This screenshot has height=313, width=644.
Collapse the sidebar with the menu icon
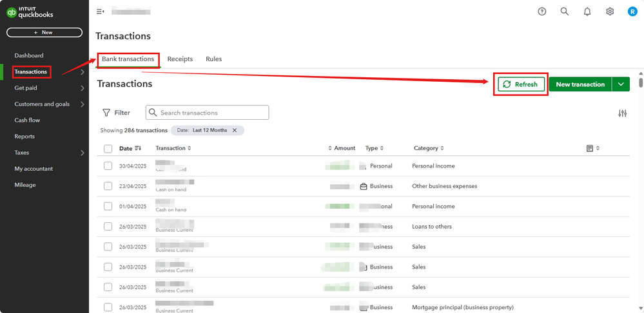click(100, 12)
